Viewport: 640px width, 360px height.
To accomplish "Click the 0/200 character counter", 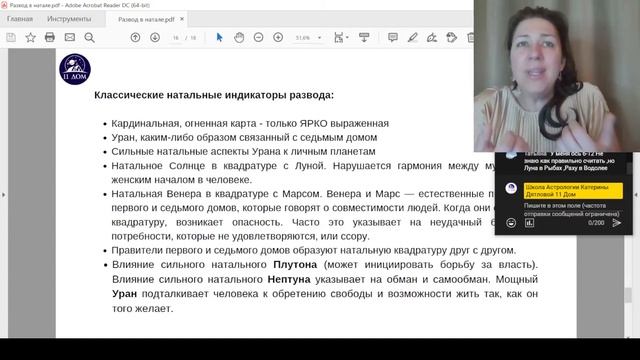I will pyautogui.click(x=596, y=223).
